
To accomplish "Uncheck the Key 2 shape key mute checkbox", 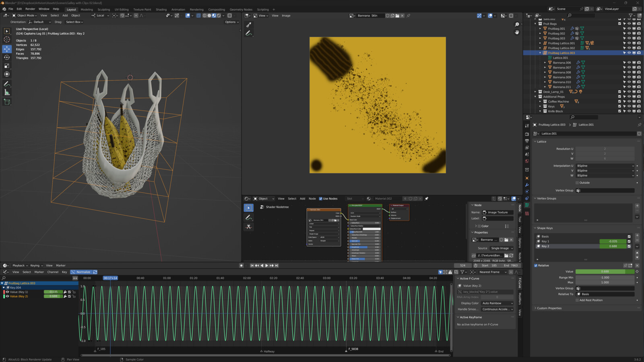I will coord(629,246).
